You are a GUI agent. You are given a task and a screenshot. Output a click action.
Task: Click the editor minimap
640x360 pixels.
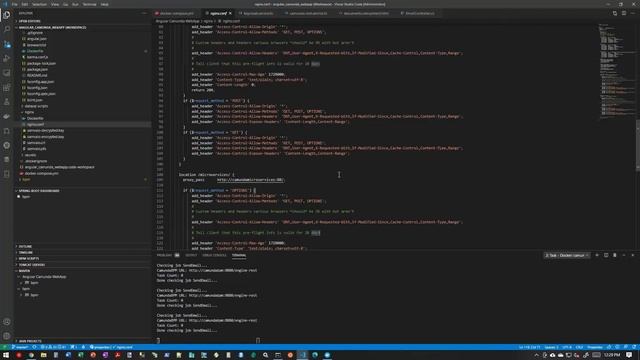616,71
